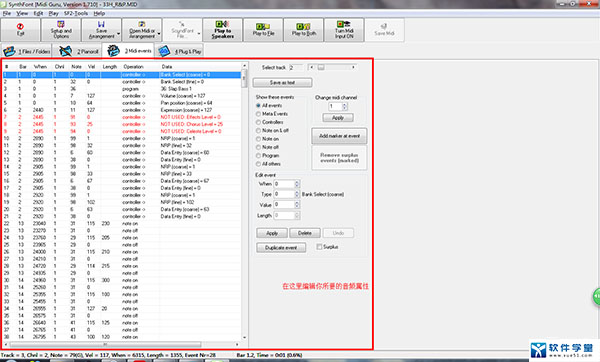Screen dimensions: 600x362
Task: Select the row '36 Slap Bass 1'
Action: pos(122,89)
